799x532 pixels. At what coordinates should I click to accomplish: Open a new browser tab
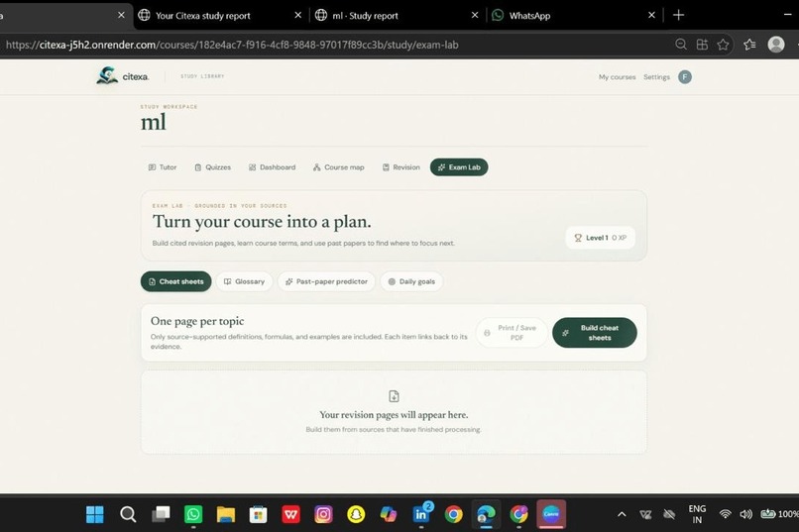coord(678,15)
